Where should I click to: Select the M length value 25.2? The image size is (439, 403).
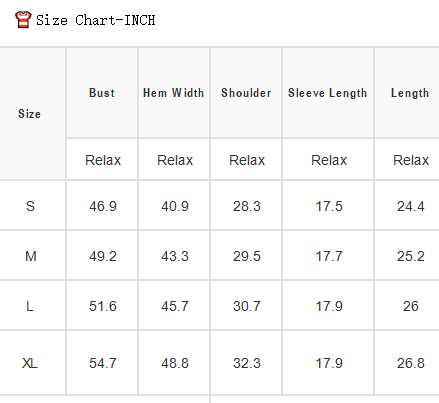point(411,256)
